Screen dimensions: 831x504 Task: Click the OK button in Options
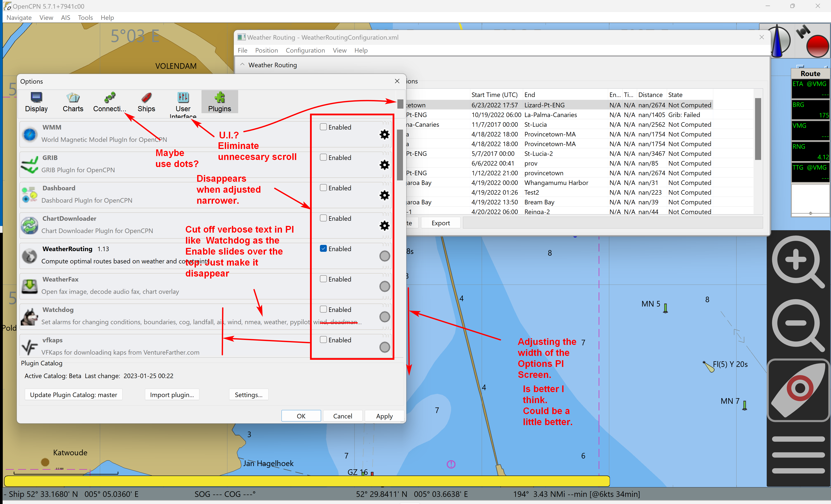301,416
